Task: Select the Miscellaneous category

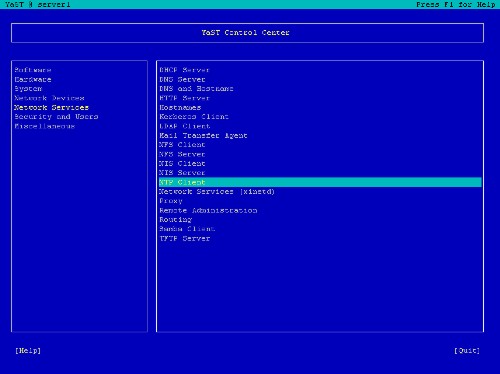Action: point(44,126)
